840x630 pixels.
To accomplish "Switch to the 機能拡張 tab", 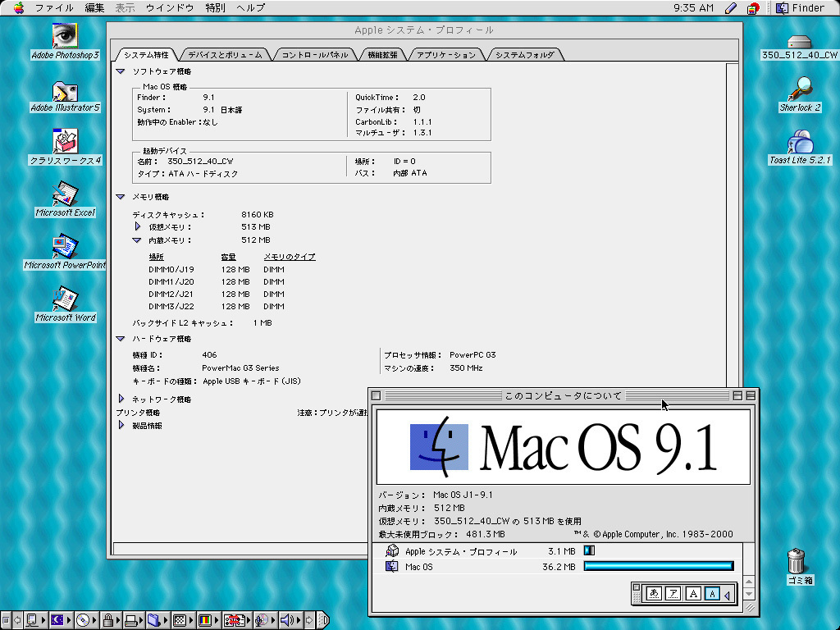I will coord(382,55).
